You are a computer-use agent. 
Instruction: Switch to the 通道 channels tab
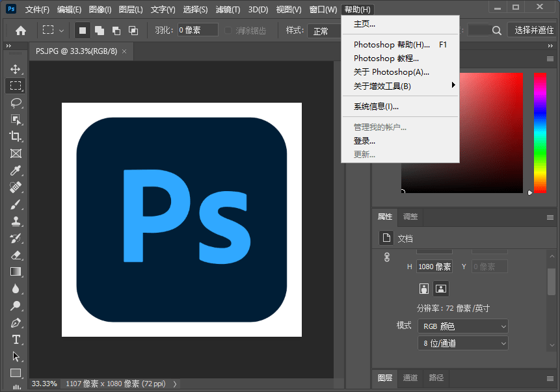410,377
